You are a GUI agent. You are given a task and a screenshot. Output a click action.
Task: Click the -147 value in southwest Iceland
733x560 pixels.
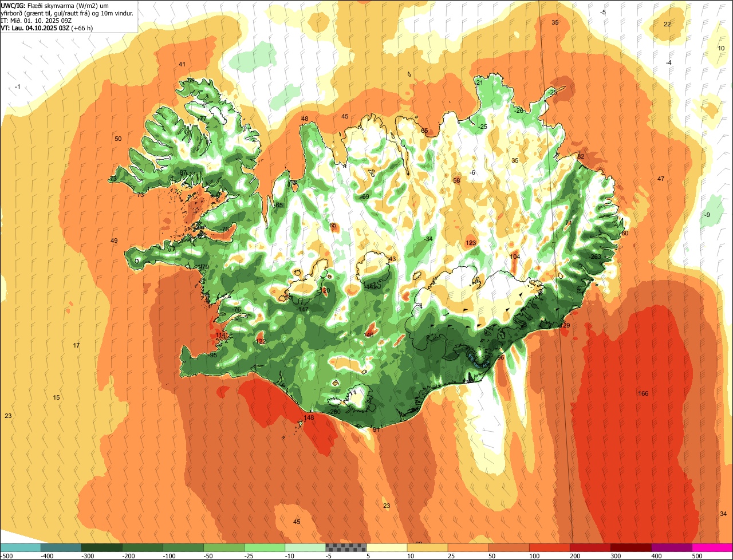303,309
